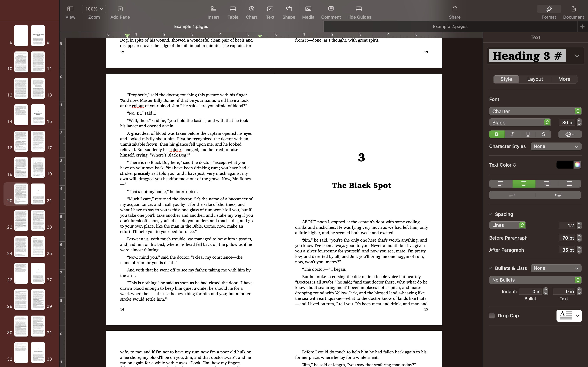
Task: Open the Chart insertion tool
Action: 251,11
